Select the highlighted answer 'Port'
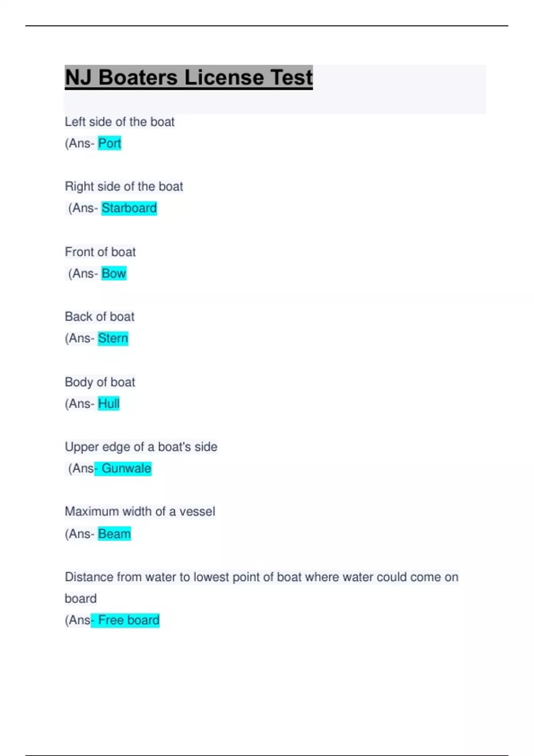This screenshot has height=756, width=534. [109, 143]
